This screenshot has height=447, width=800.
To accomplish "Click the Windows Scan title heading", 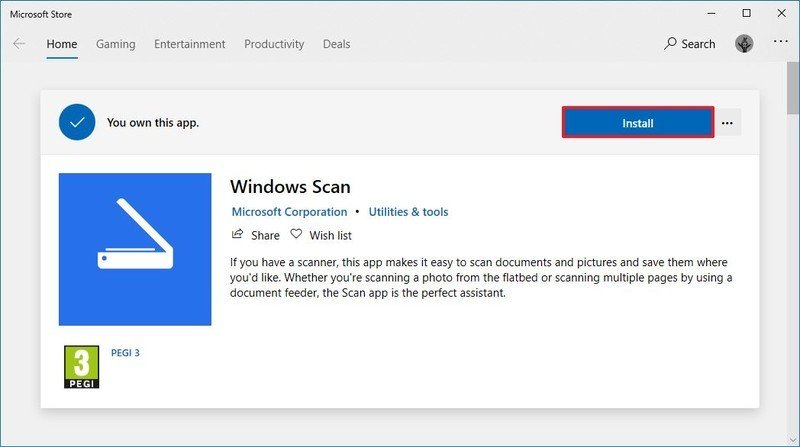I will tap(290, 187).
